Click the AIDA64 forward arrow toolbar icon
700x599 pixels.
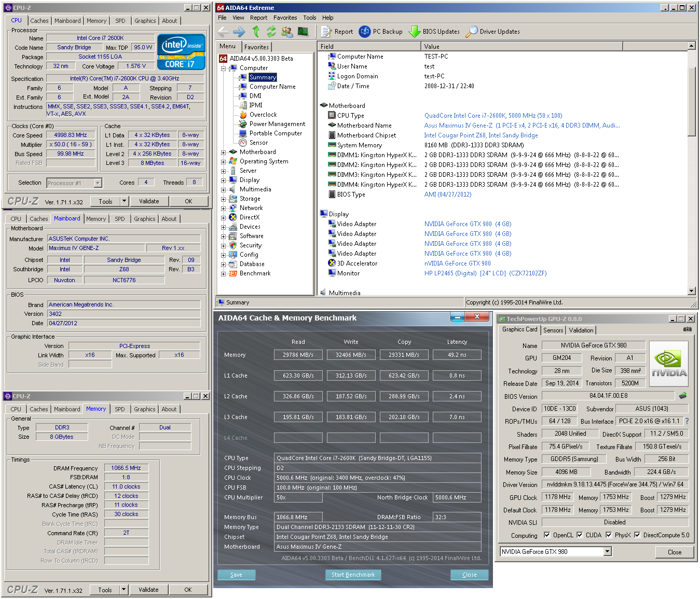tap(239, 32)
